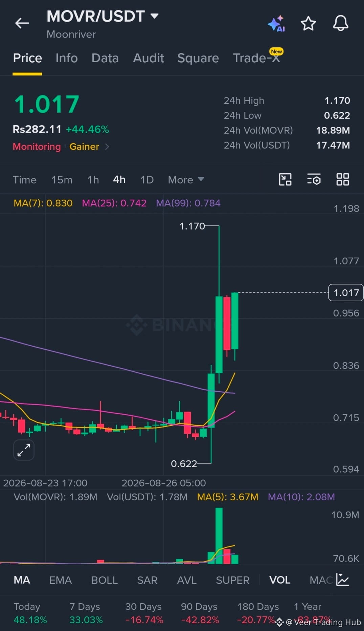Viewport: 364px width, 631px height.
Task: Select the 4h interval
Action: 119,179
